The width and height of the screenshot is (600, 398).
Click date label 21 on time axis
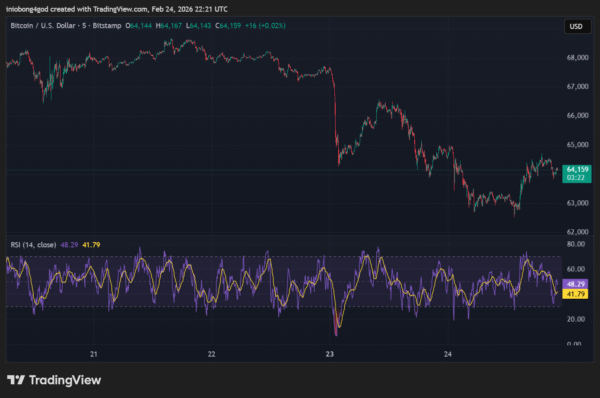point(94,354)
